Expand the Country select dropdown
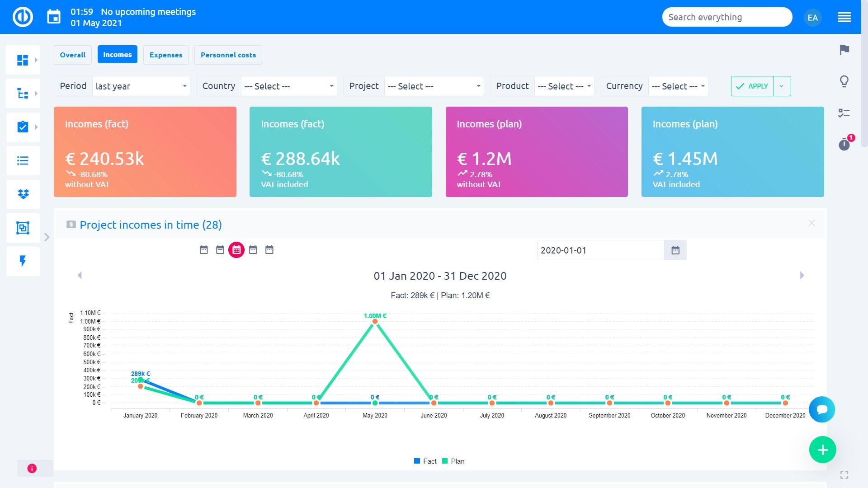 click(288, 86)
